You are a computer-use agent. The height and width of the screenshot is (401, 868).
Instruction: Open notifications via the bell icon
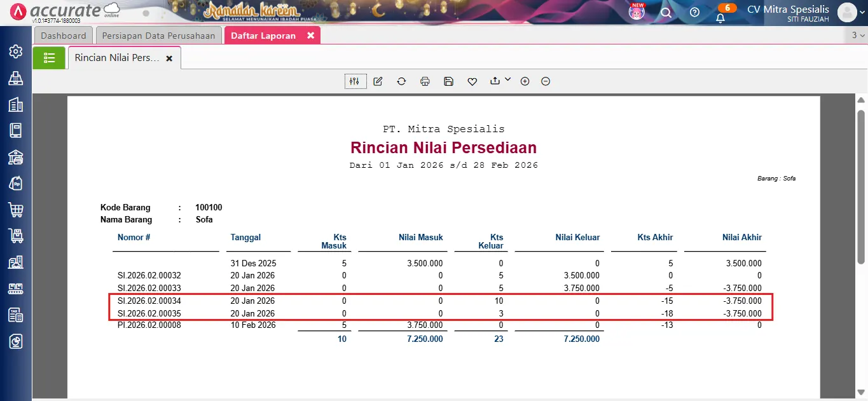click(720, 17)
